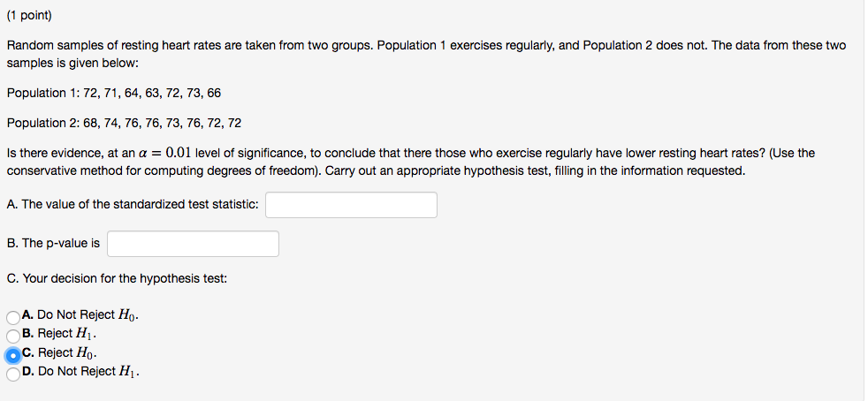Screen dimensions: 868x401
Task: Choose the 'Reject H1' radio button
Action: (12, 335)
